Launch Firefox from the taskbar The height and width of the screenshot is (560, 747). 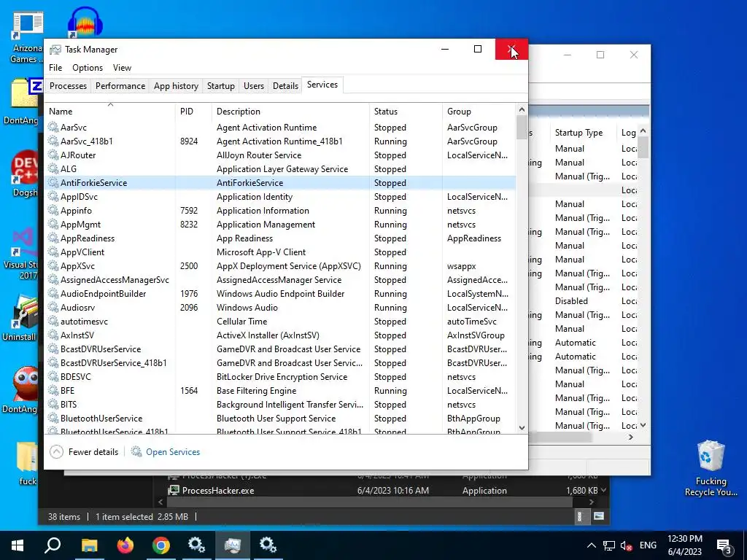point(125,545)
